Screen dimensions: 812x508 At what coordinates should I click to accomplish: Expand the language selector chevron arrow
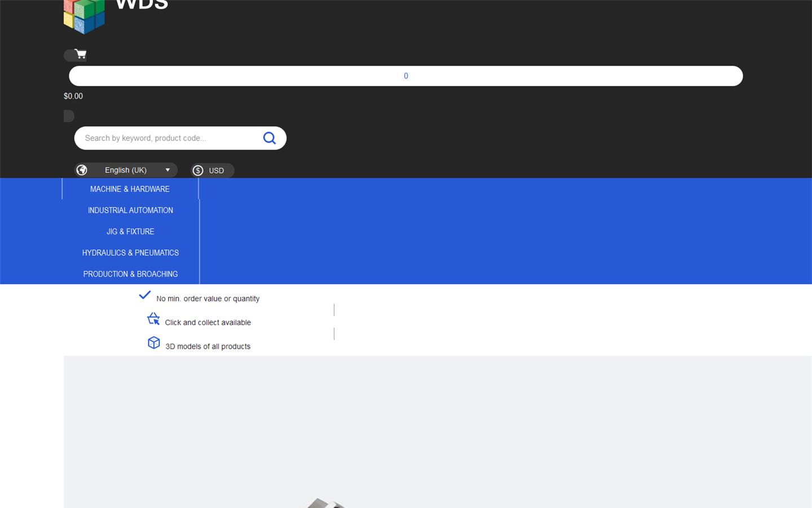167,170
